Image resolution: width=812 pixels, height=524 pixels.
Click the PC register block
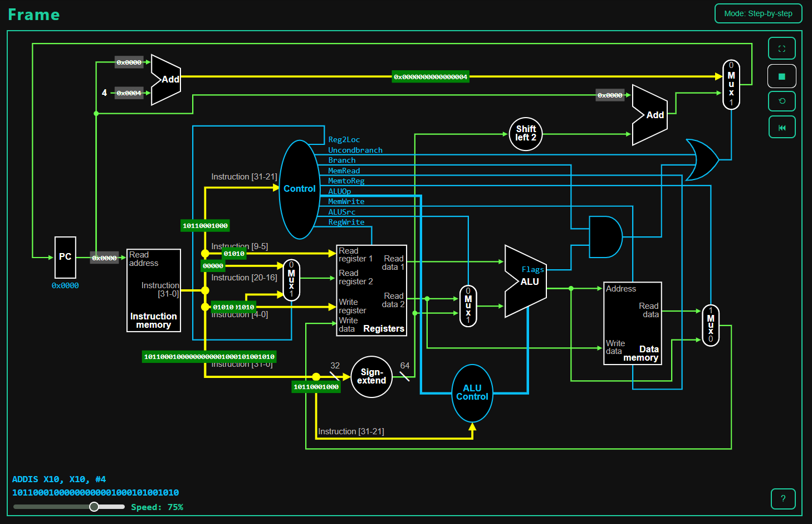tap(65, 257)
